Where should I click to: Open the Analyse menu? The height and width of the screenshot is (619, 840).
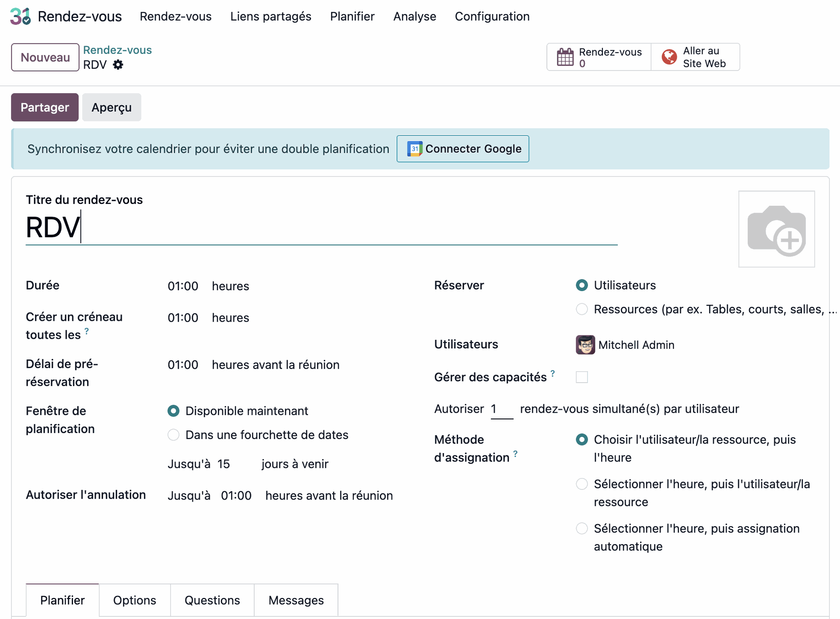(414, 16)
